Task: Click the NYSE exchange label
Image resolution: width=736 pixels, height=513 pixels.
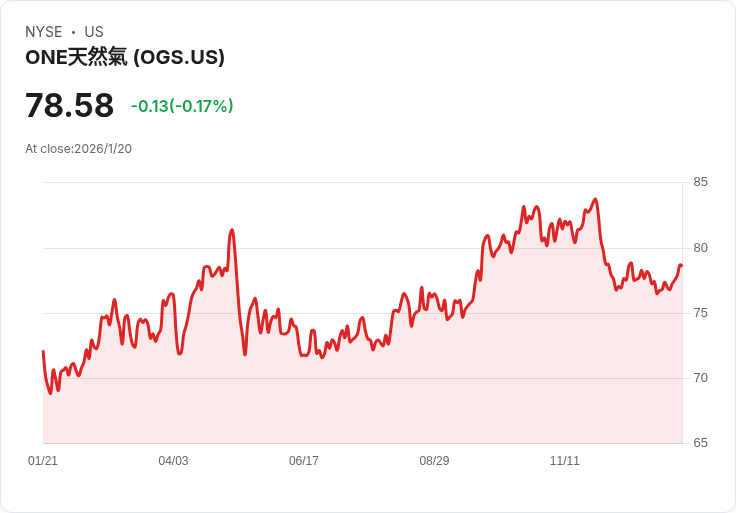Action: [x=43, y=32]
